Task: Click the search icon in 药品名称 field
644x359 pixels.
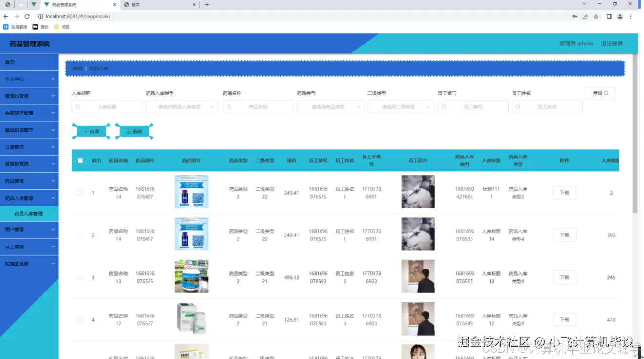Action: click(x=228, y=107)
